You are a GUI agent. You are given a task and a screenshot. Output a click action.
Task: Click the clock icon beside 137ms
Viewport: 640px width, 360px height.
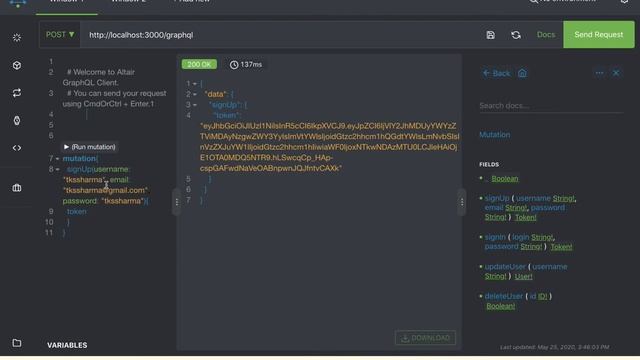[234, 64]
